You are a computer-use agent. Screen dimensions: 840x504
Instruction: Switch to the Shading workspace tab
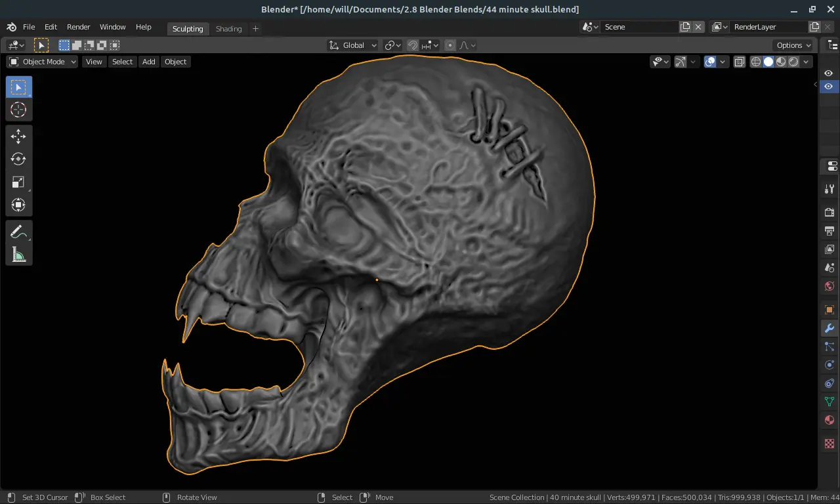pyautogui.click(x=228, y=28)
